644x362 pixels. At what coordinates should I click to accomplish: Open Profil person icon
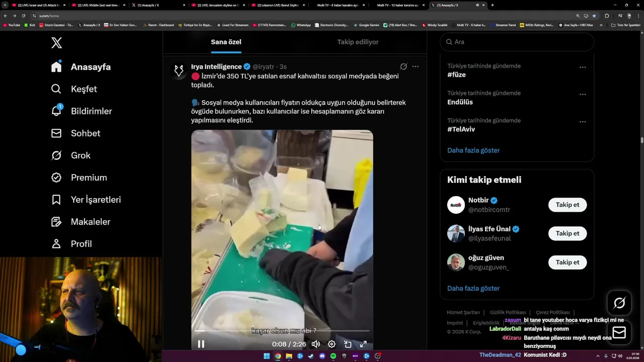(56, 244)
